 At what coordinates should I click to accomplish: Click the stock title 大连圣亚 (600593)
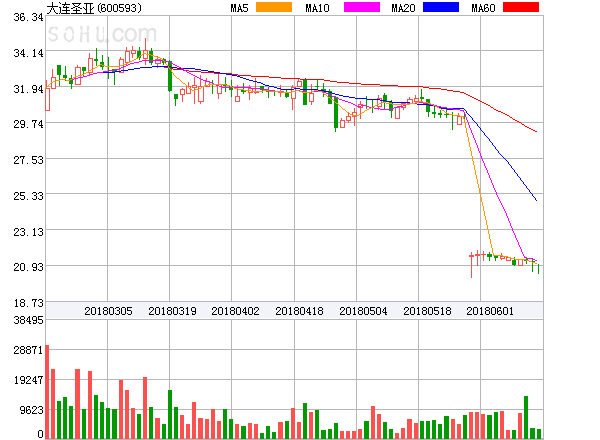[x=94, y=8]
